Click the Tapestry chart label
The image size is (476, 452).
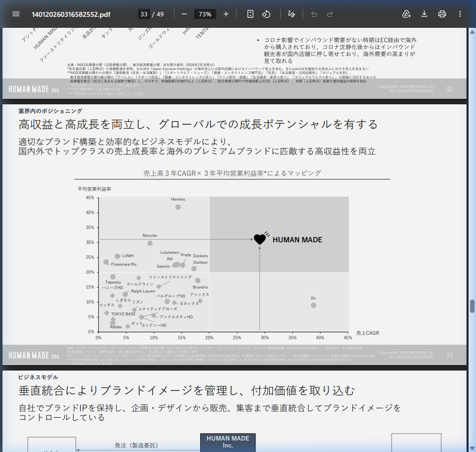[x=113, y=282]
